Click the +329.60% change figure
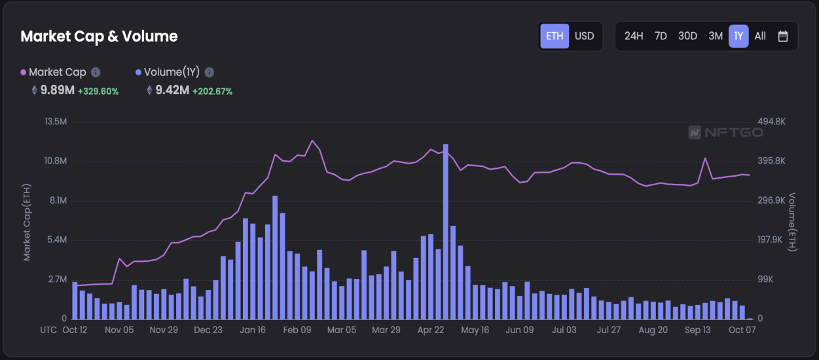The width and height of the screenshot is (820, 360). (98, 91)
